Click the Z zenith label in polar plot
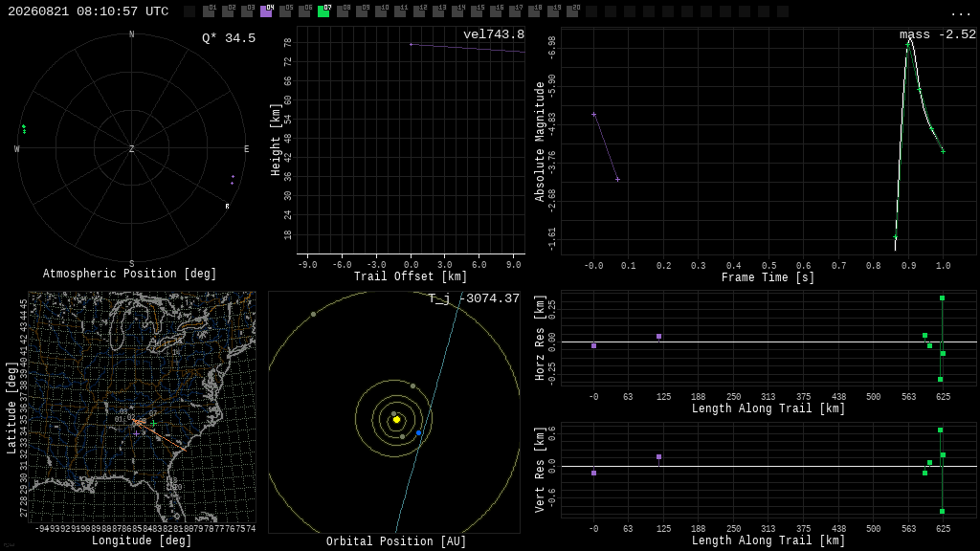The height and width of the screenshot is (551, 980). (x=131, y=148)
